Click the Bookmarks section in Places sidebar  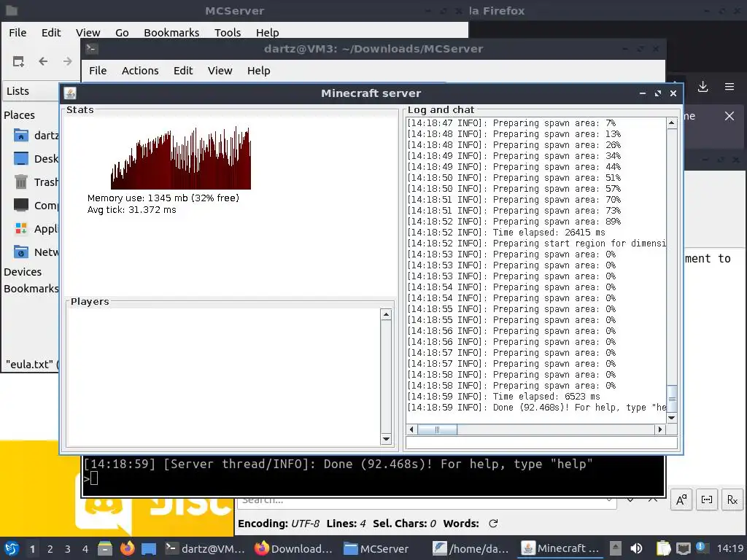[31, 289]
